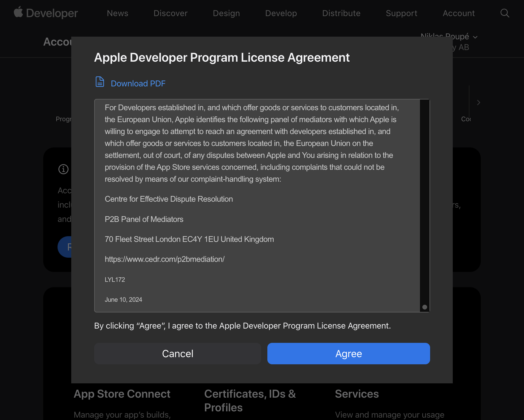The width and height of the screenshot is (524, 420).
Task: Click the 70 Fleet Street address text
Action: point(189,239)
